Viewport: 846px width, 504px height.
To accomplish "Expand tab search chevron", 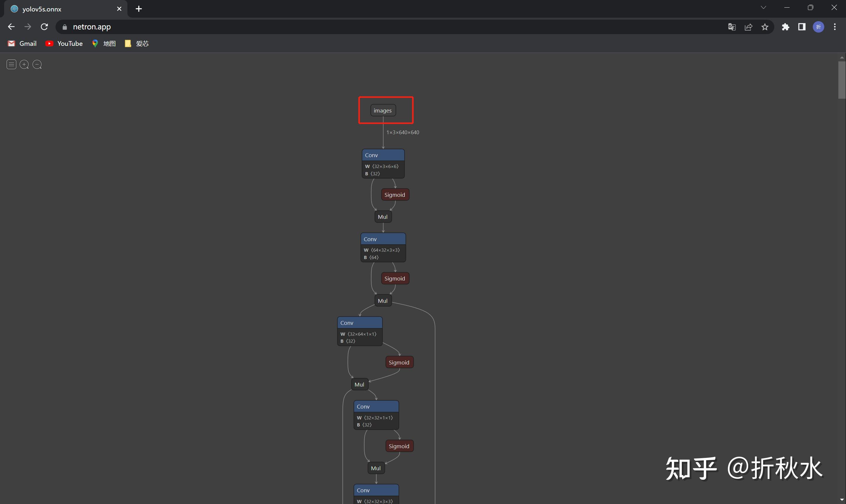I will [x=763, y=7].
